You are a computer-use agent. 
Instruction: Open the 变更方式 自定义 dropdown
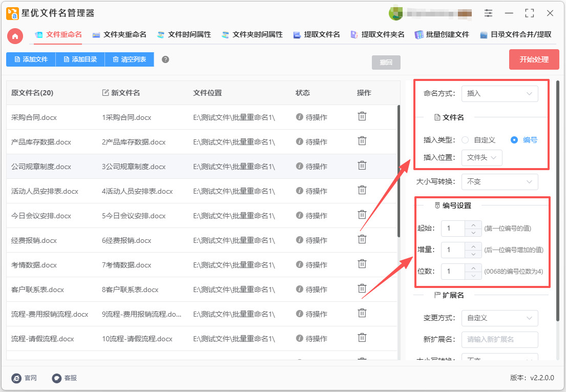tap(499, 318)
